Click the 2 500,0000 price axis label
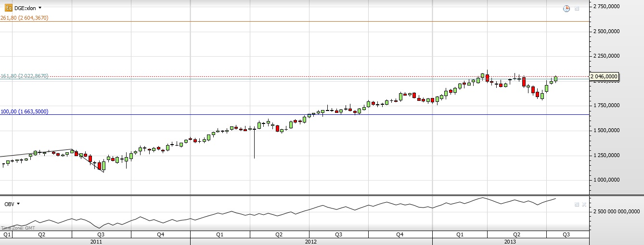 tap(606, 31)
